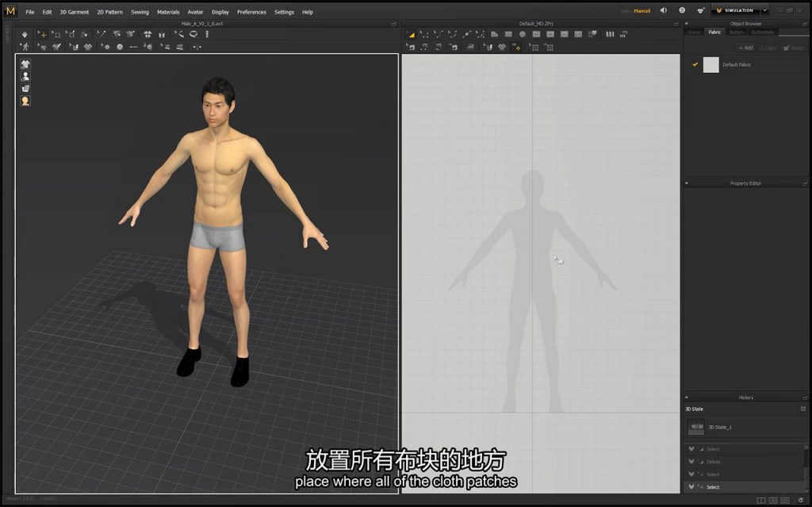Click the Copy fabric button

(768, 48)
